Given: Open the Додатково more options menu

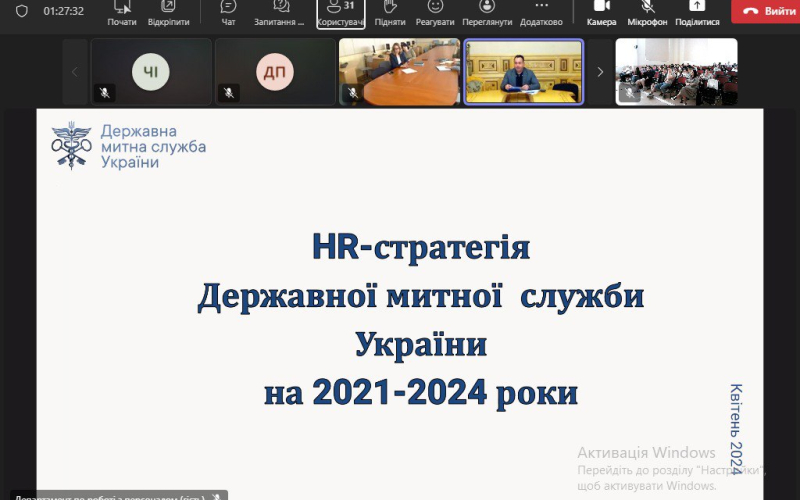Looking at the screenshot, I should [x=541, y=14].
